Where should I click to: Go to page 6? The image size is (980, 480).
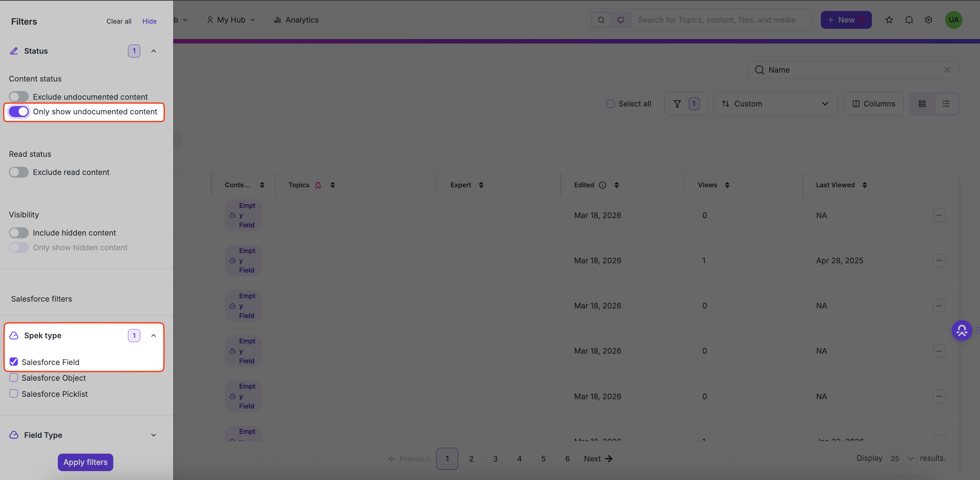(567, 459)
